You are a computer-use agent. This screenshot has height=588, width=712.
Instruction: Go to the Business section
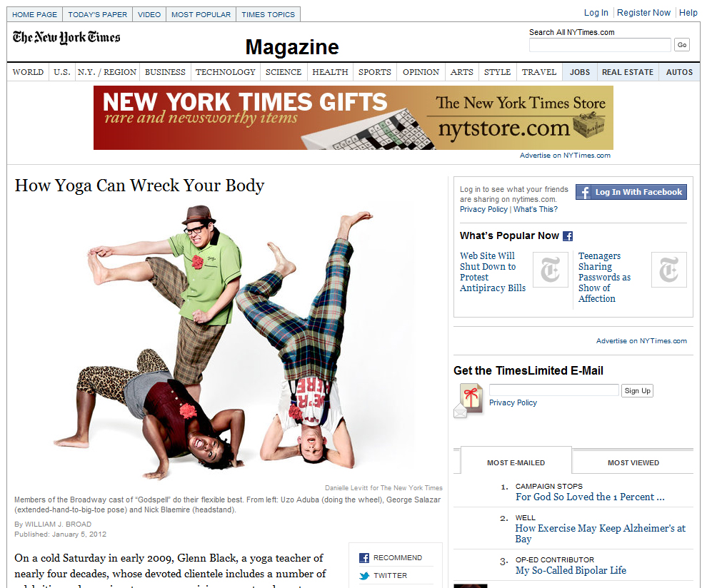pos(165,72)
